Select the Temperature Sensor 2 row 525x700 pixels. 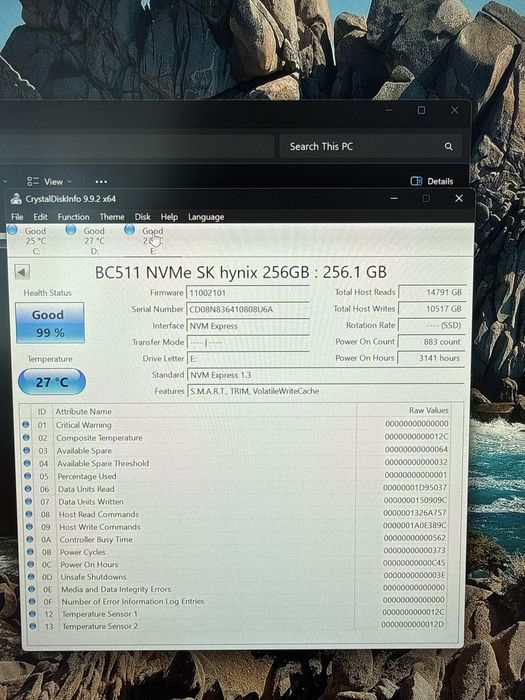[236, 626]
